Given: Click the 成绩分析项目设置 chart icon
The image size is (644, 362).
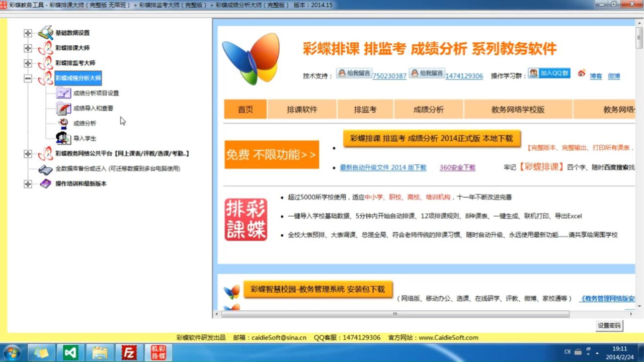Looking at the screenshot, I should coord(63,93).
